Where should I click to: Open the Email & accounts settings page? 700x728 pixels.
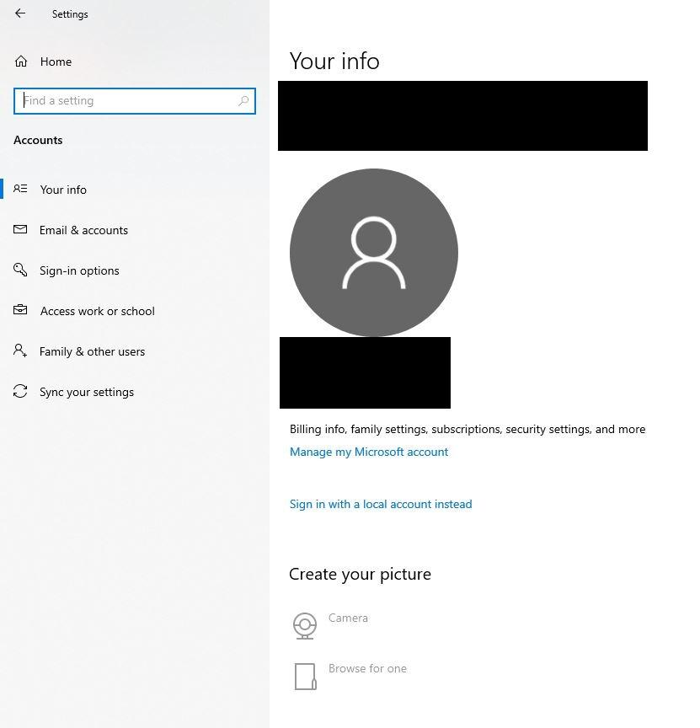coord(84,229)
